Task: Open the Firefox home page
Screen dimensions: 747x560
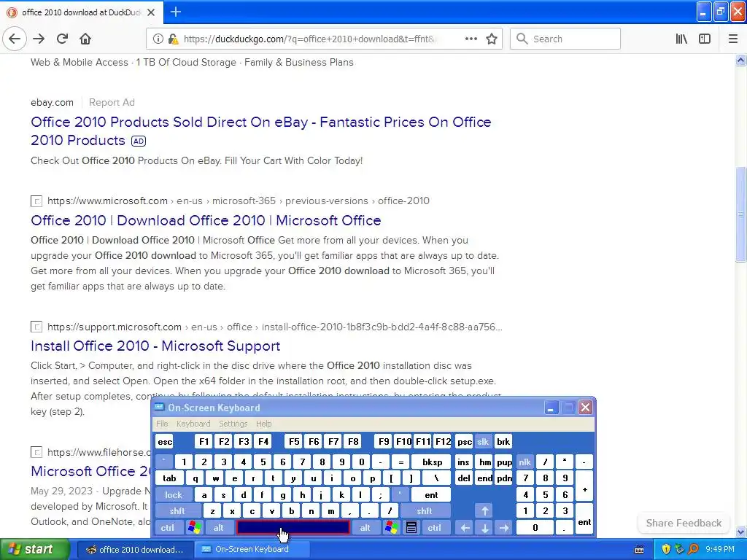Action: (85, 39)
